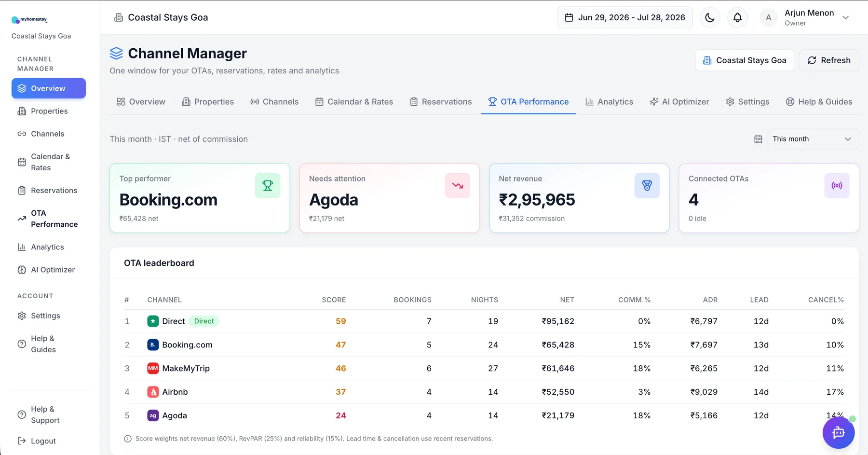Switch to the Properties tab
This screenshot has width=868, height=455.
208,102
